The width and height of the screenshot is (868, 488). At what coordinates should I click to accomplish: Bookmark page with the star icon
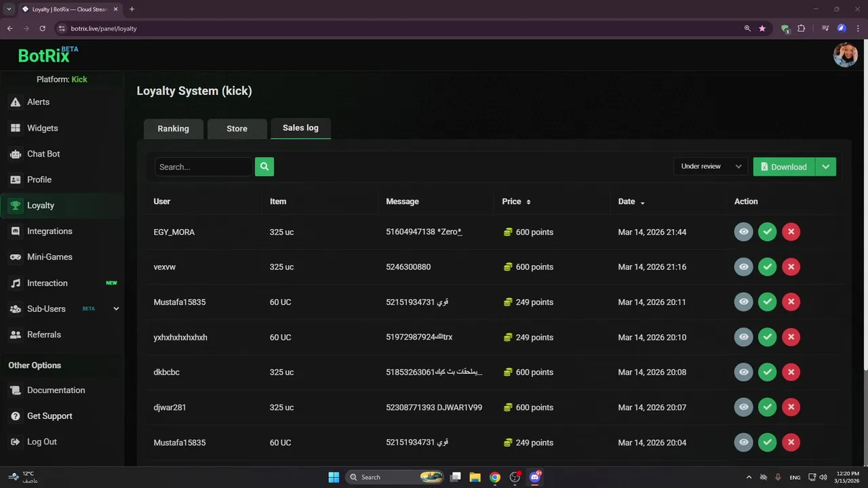[762, 28]
